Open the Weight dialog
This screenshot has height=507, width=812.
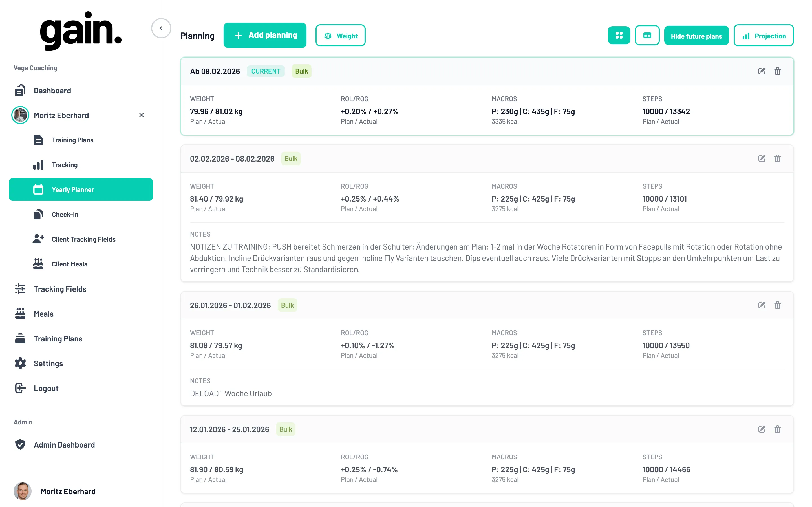(x=340, y=36)
